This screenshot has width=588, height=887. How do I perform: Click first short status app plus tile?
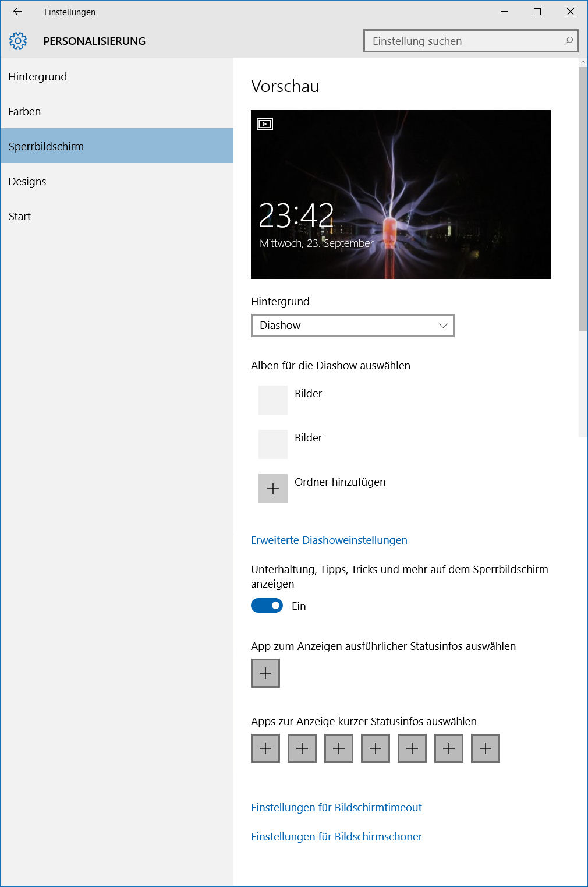coord(265,748)
